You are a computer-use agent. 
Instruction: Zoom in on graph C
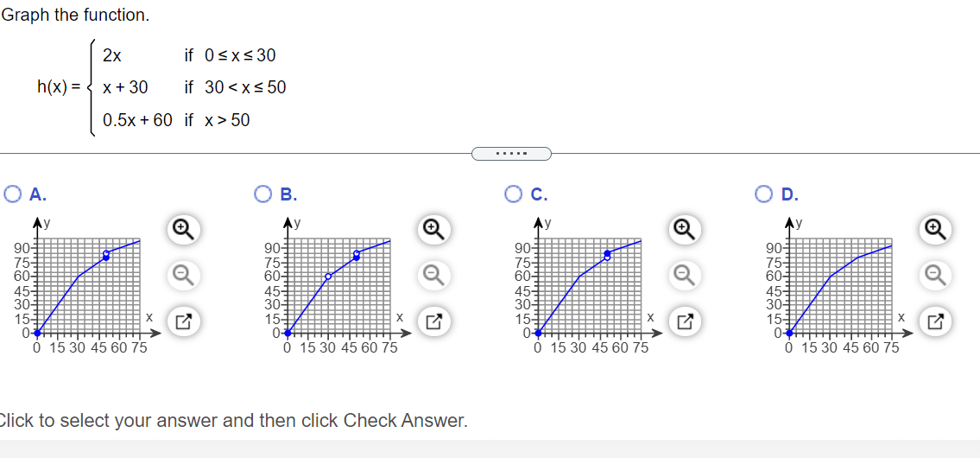point(686,230)
